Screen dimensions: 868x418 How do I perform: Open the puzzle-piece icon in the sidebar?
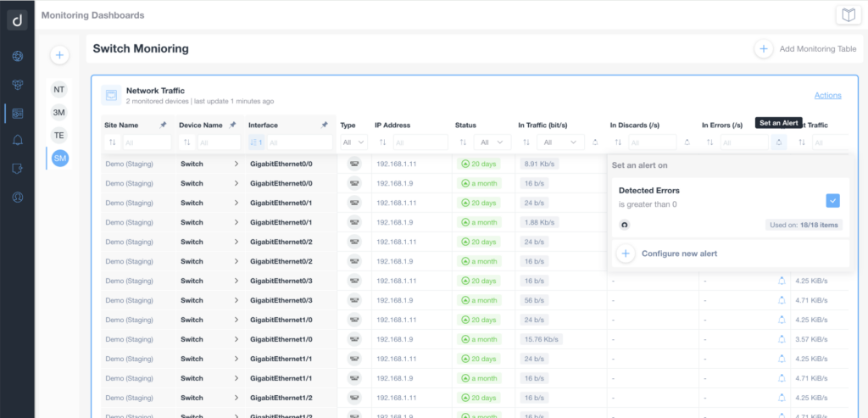pyautogui.click(x=17, y=169)
